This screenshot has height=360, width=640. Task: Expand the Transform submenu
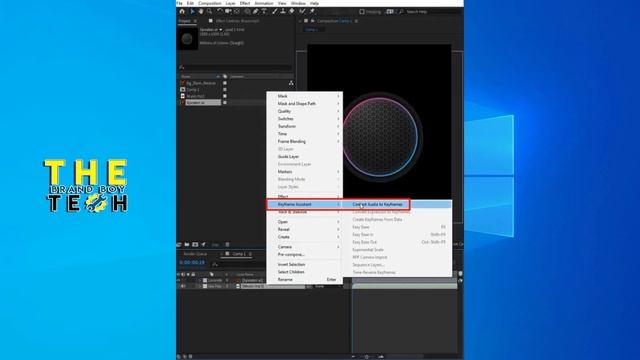tap(304, 126)
